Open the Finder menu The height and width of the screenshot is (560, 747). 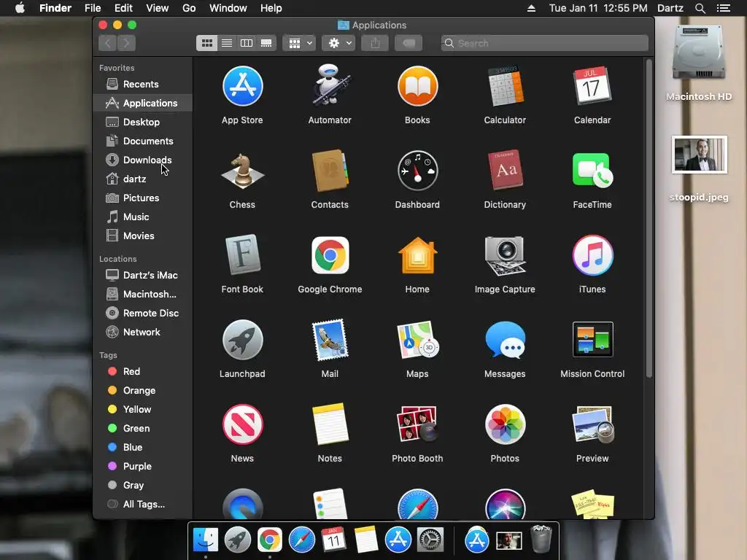tap(55, 8)
